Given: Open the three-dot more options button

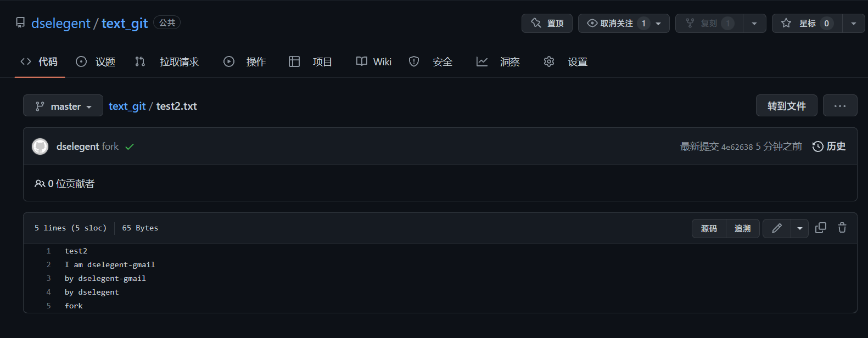Looking at the screenshot, I should [x=840, y=106].
